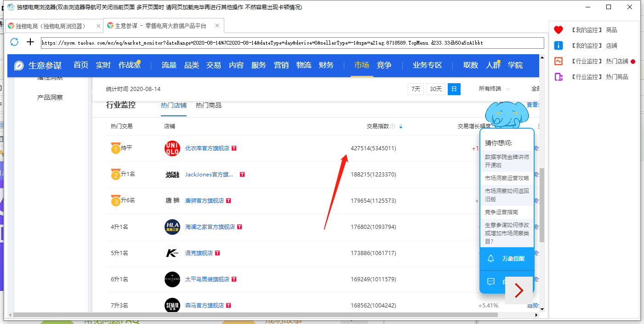
Task: Click the purple hot products icon
Action: 559,77
